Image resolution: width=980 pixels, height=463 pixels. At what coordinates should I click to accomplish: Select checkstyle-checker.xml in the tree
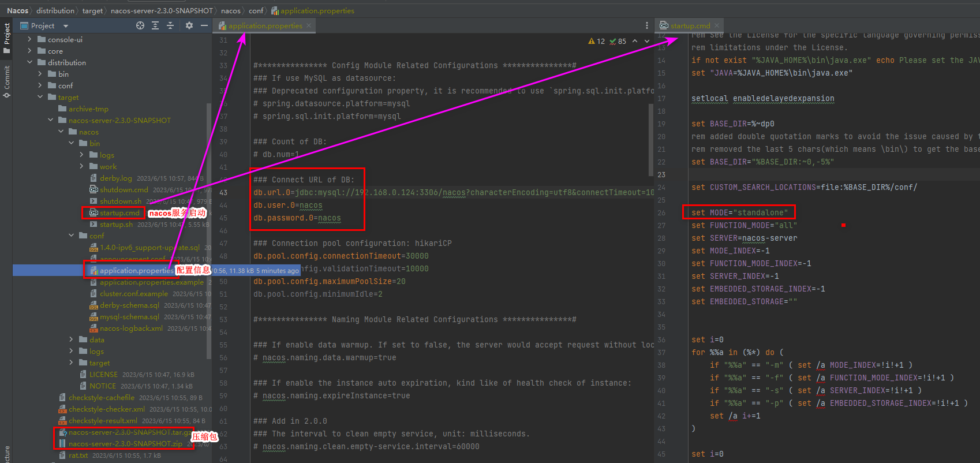107,409
